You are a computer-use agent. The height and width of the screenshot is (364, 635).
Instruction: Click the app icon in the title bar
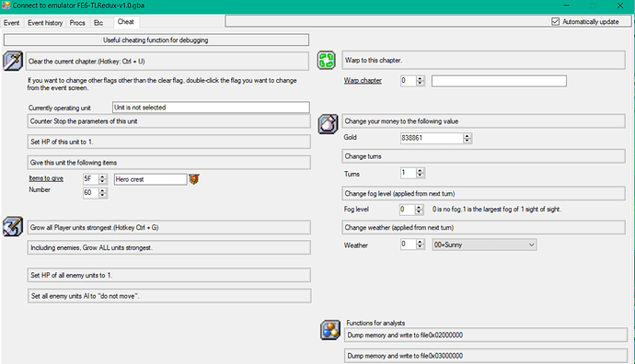[6, 6]
